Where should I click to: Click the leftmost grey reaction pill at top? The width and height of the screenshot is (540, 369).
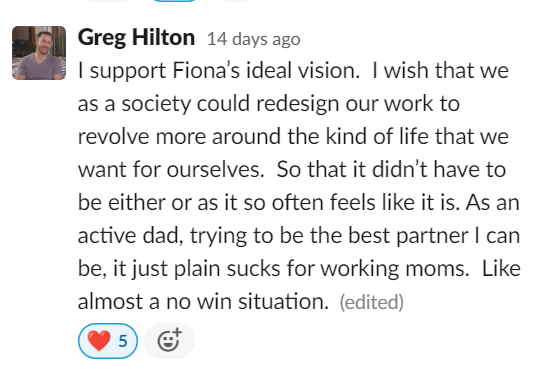click(x=107, y=1)
